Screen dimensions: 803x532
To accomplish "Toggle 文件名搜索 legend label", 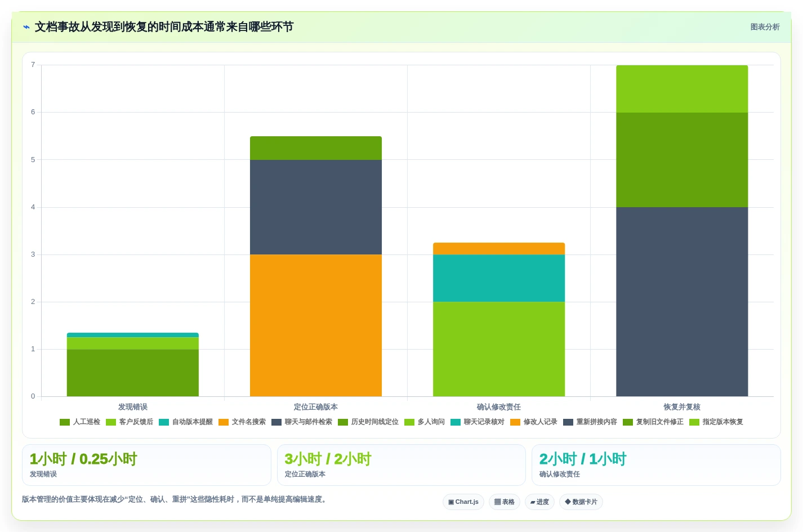I will (242, 422).
